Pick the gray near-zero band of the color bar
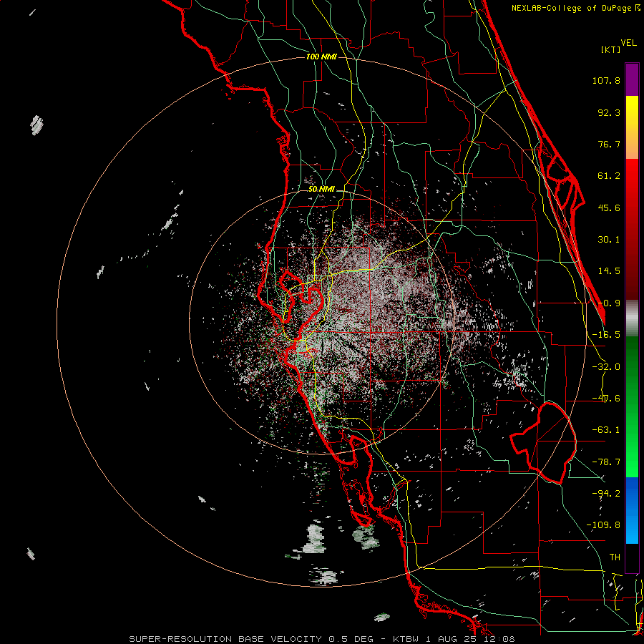Image resolution: width=644 pixels, height=644 pixels. [632, 318]
